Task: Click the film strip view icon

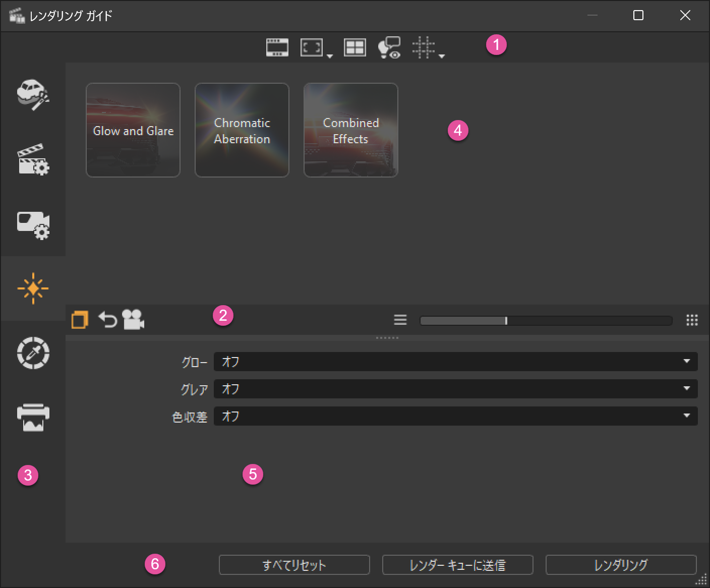Action: (x=277, y=47)
